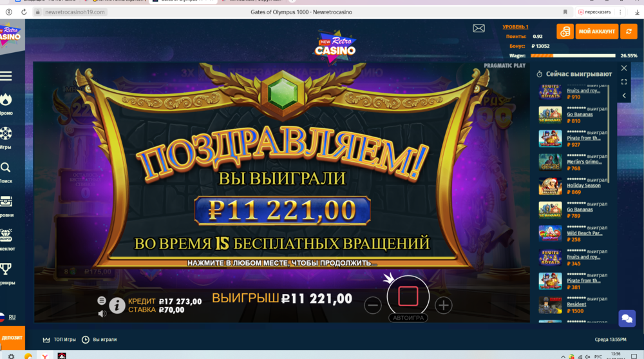Reload the browser page
The height and width of the screenshot is (359, 644).
pos(24,12)
